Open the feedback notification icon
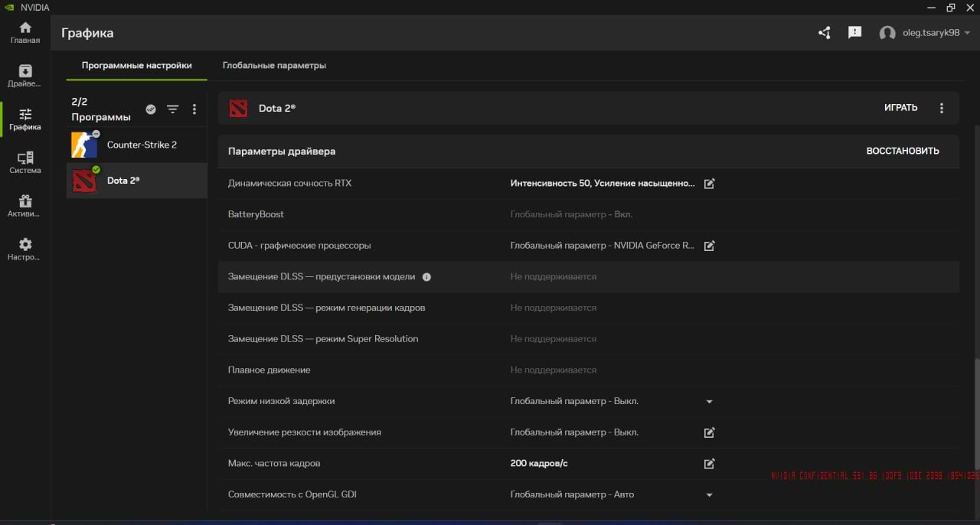The height and width of the screenshot is (525, 980). [x=855, y=33]
